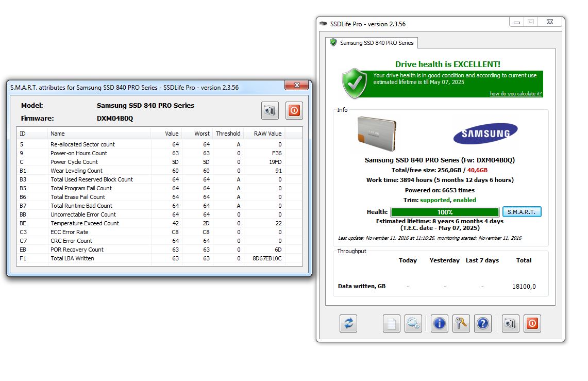Screen dimensions: 588x381
Task: Click the blank document report icon
Action: [x=391, y=323]
